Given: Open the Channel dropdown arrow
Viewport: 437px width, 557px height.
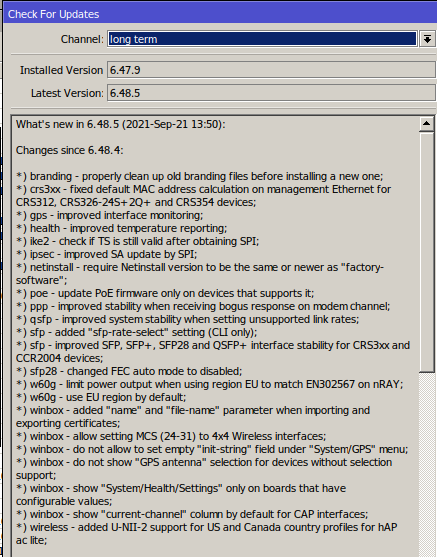Looking at the screenshot, I should [427, 39].
